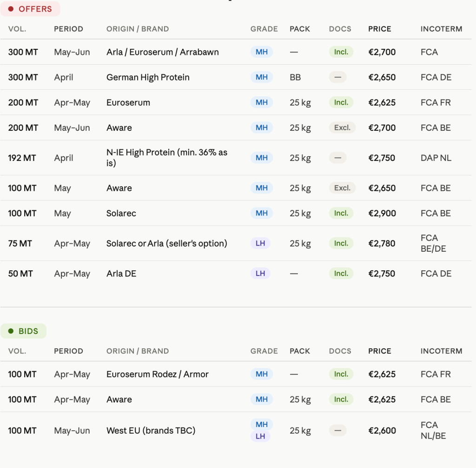Screen dimensions: 476x468
Task: Select Solarec or Arla seller's option offer
Action: pos(236,243)
